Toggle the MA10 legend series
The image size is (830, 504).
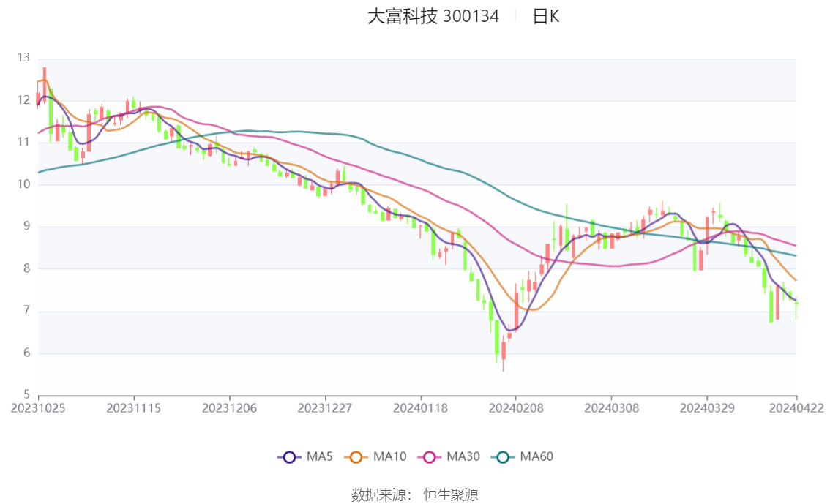375,457
